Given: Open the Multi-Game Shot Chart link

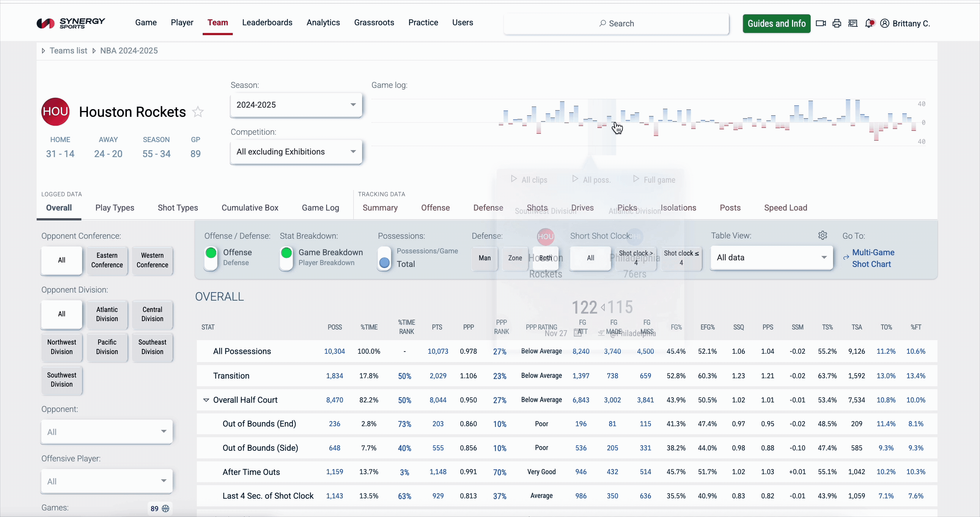Looking at the screenshot, I should 873,258.
